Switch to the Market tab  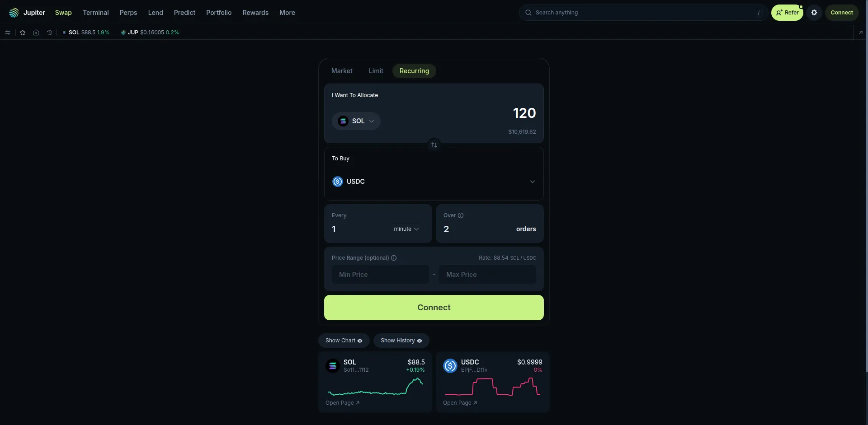coord(342,71)
